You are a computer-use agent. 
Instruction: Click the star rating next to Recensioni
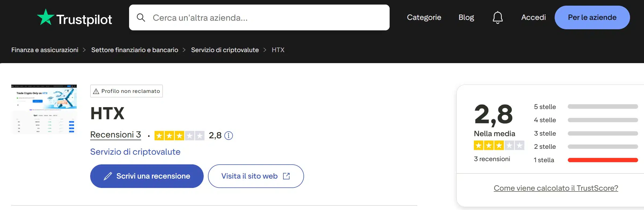179,136
